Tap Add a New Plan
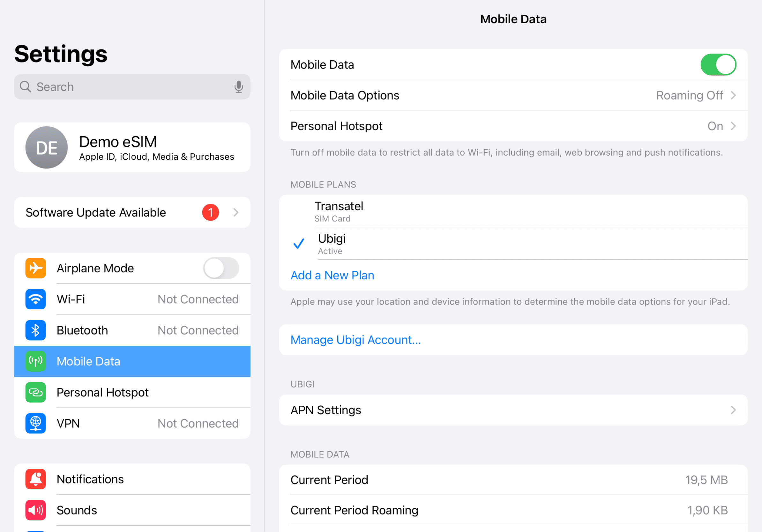The height and width of the screenshot is (532, 762). tap(332, 275)
